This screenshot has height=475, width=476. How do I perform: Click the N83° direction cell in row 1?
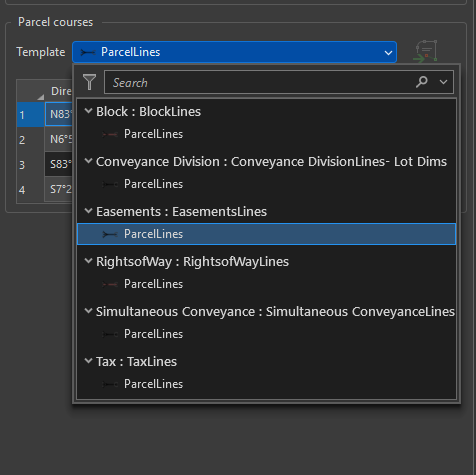pos(59,114)
